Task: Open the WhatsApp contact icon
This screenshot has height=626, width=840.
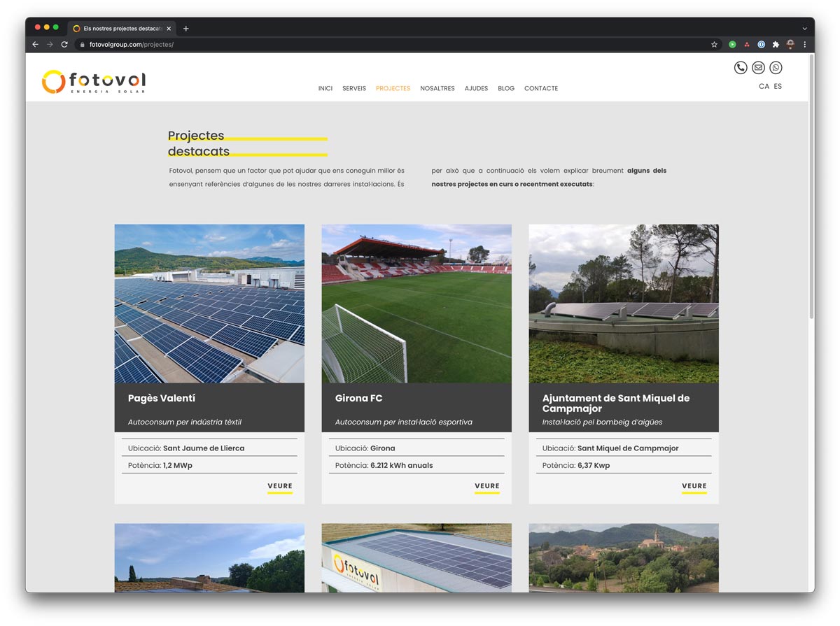Action: 776,68
